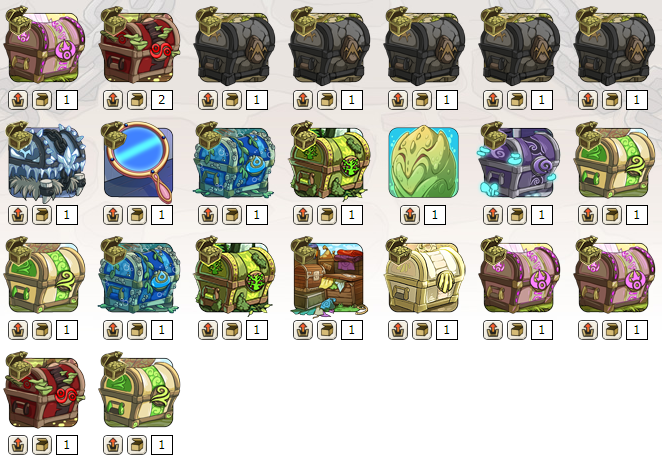Click red arrow under the purple swirl chest
The image size is (662, 465).
point(493,215)
